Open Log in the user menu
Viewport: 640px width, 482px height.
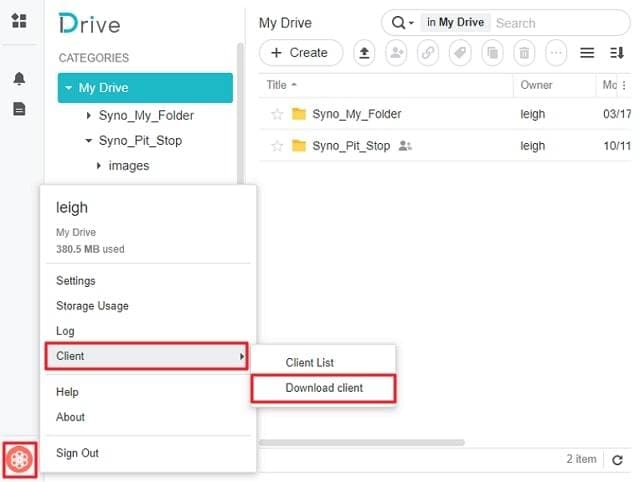pyautogui.click(x=65, y=331)
